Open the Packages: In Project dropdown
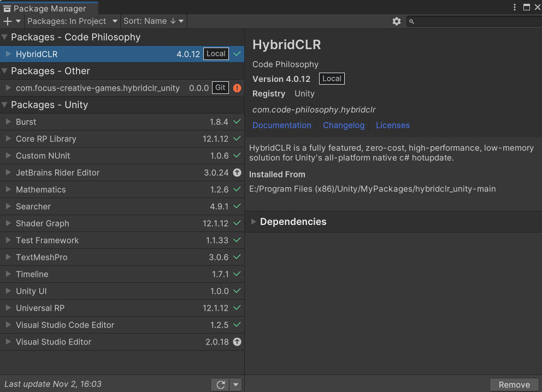Screen dimensions: 542x392 point(72,21)
